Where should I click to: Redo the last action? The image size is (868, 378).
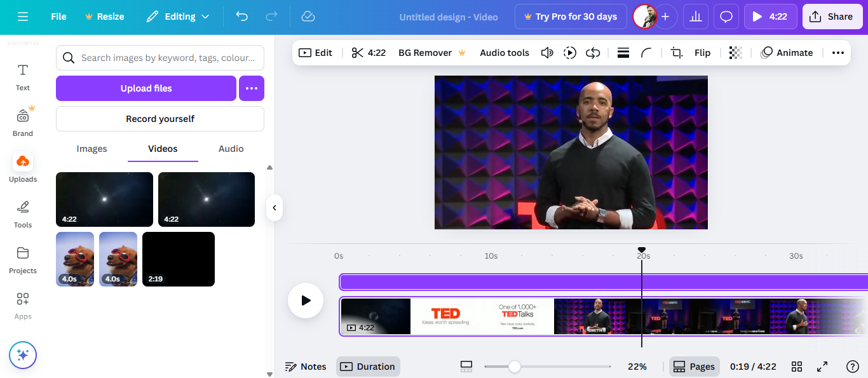[x=271, y=17]
